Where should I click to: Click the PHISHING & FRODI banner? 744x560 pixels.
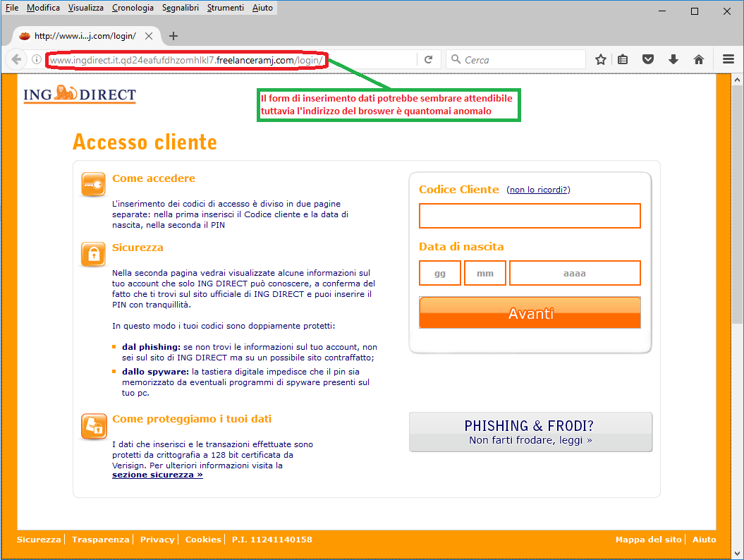coord(530,432)
